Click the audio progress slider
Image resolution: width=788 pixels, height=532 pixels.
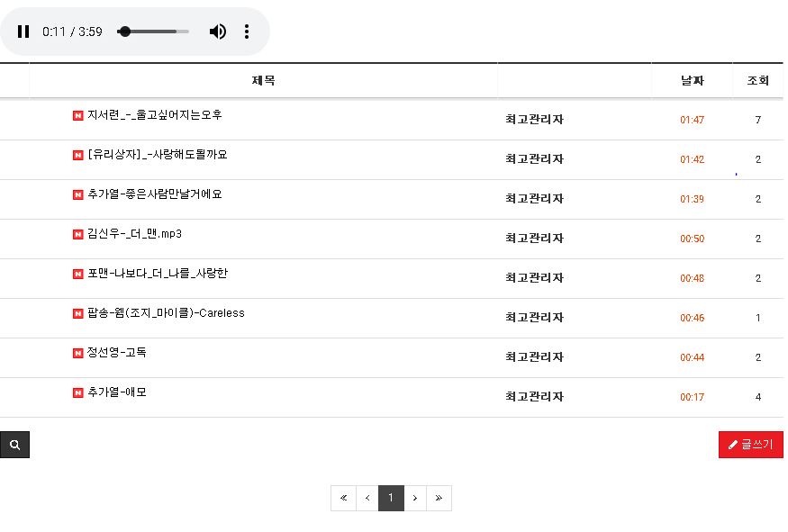[x=153, y=32]
